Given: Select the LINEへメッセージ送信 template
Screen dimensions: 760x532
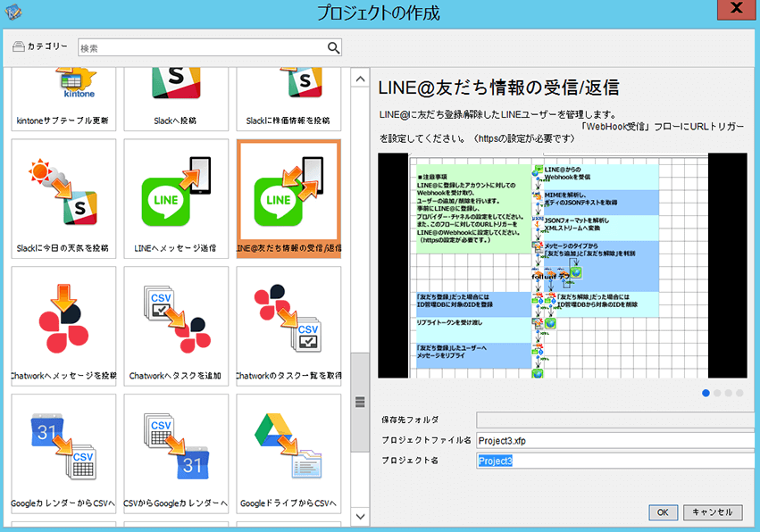Looking at the screenshot, I should click(x=176, y=199).
